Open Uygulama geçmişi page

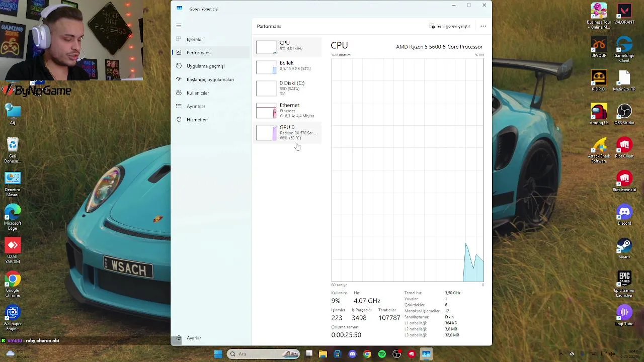point(210,66)
